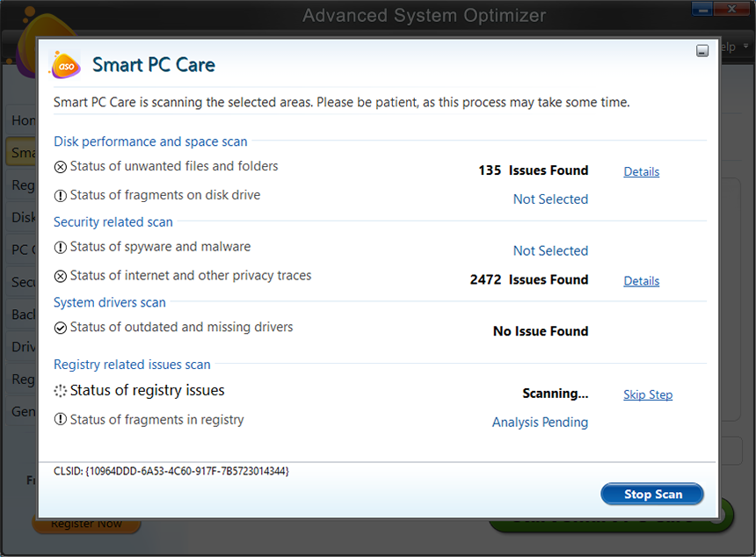Image resolution: width=756 pixels, height=557 pixels.
Task: Click the Stop Scan button
Action: [651, 494]
